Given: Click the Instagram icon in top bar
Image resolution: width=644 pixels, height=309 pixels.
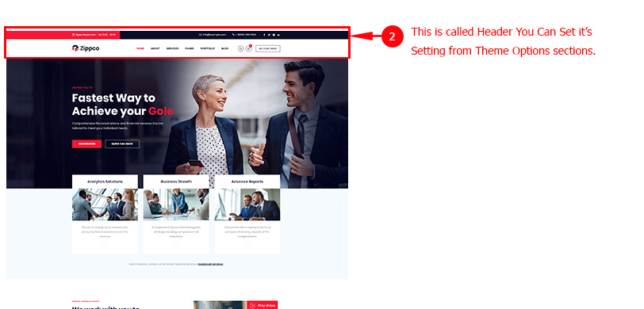Looking at the screenshot, I should coord(274,35).
